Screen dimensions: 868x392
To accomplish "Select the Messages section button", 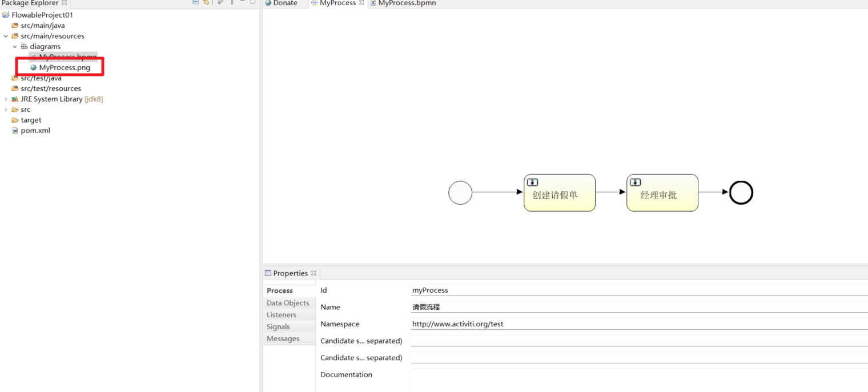I will point(283,338).
